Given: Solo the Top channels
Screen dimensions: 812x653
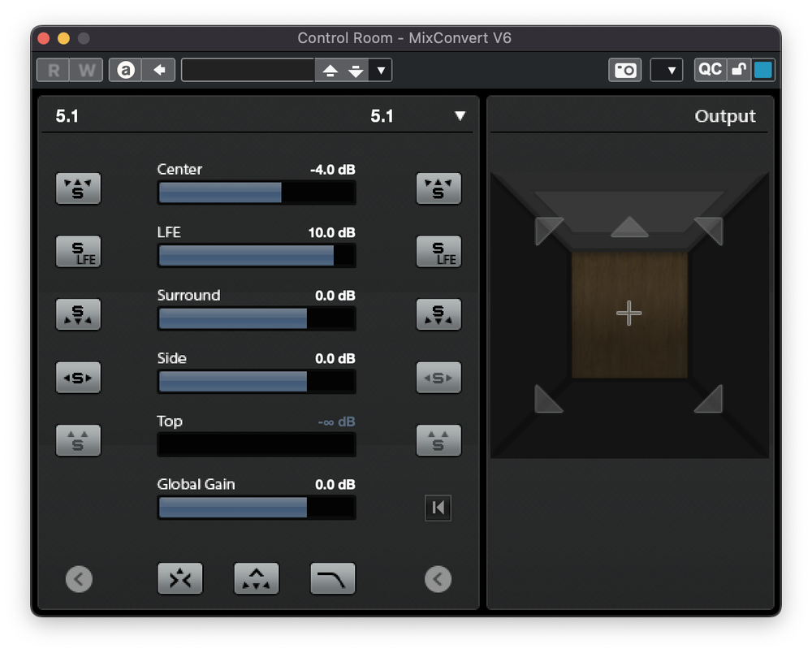Looking at the screenshot, I should [x=78, y=440].
